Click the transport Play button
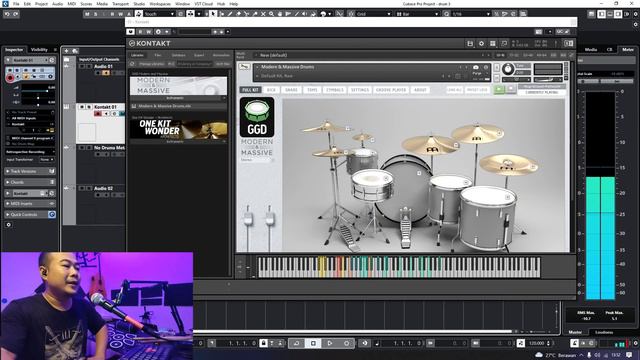The width and height of the screenshot is (640, 360). 330,343
